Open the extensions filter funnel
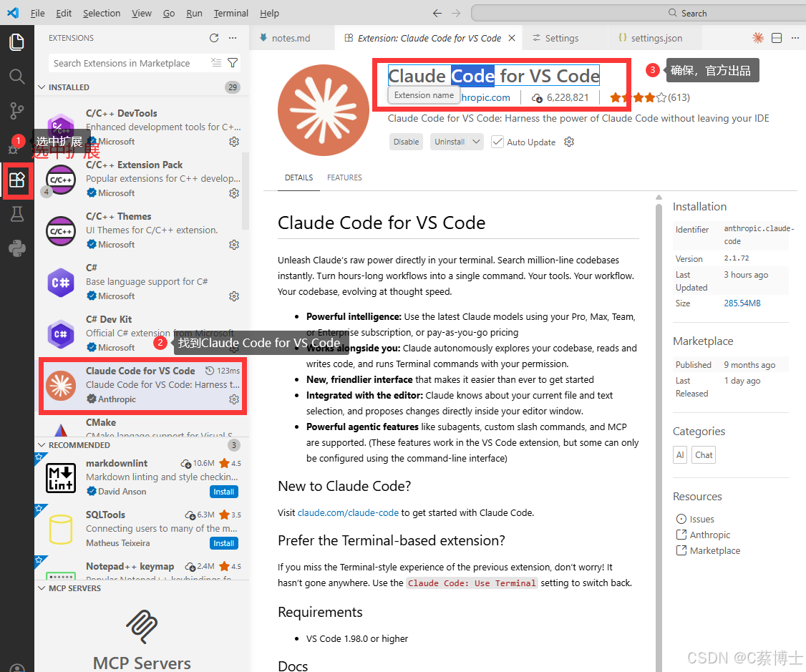The width and height of the screenshot is (806, 672). 233,63
